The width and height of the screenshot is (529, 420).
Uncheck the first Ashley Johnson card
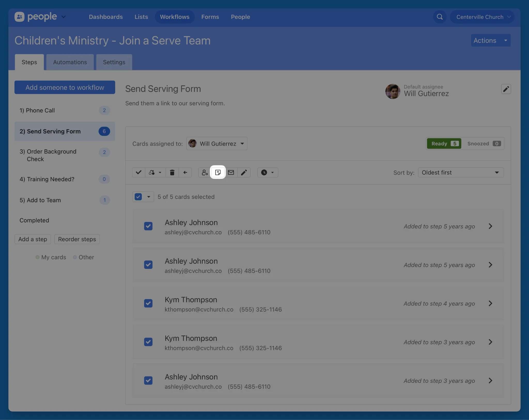[148, 226]
